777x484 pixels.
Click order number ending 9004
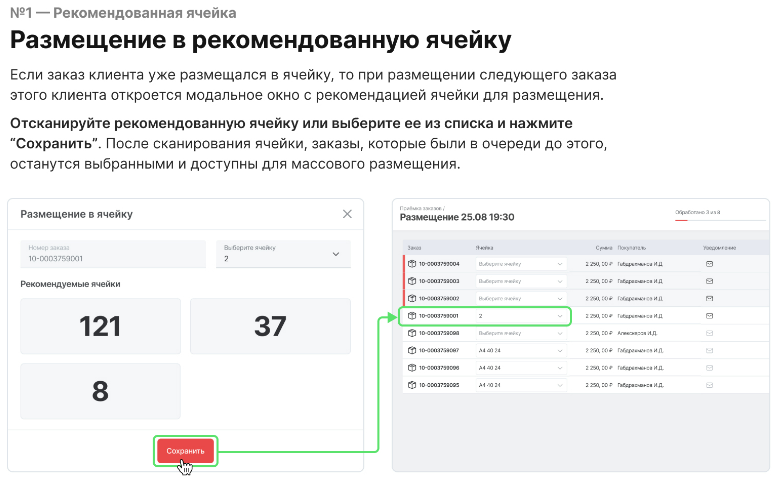(x=439, y=264)
